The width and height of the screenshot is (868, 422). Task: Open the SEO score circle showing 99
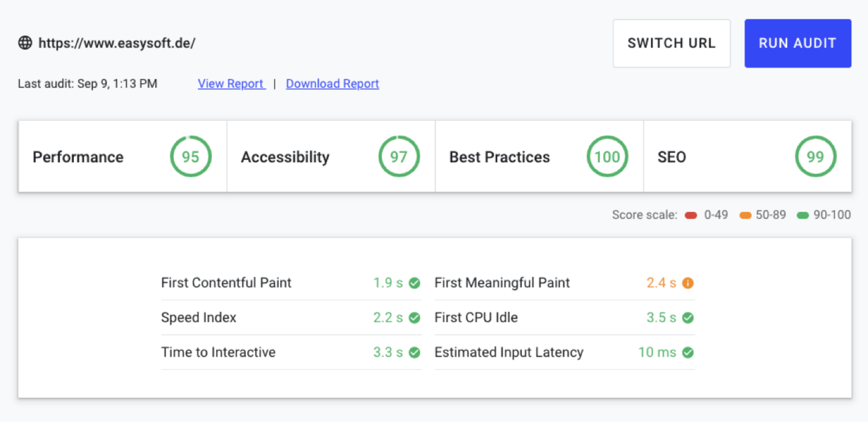815,156
